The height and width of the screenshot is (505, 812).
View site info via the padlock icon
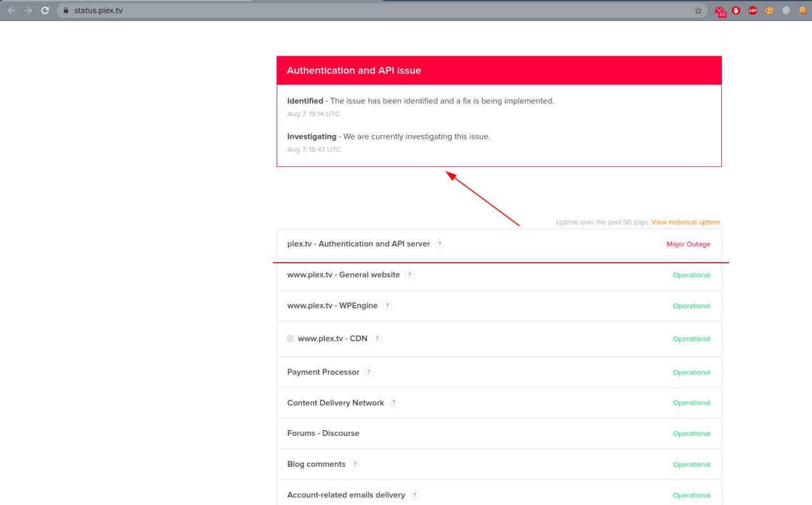tap(65, 10)
